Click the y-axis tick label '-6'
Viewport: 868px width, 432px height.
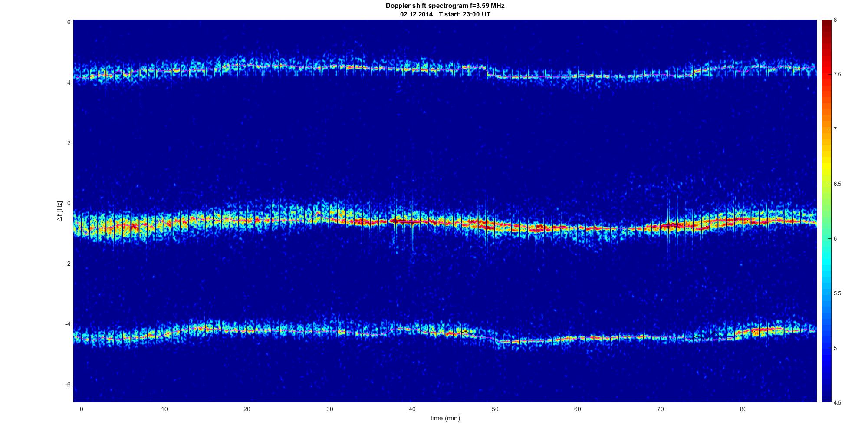click(x=67, y=384)
